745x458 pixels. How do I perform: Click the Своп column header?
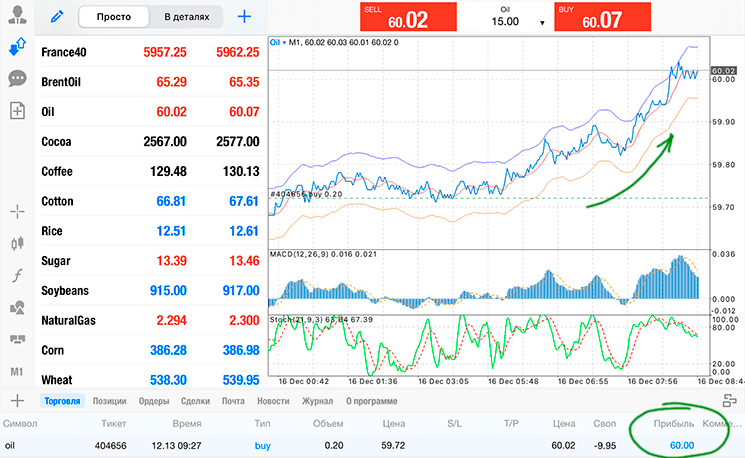(604, 423)
